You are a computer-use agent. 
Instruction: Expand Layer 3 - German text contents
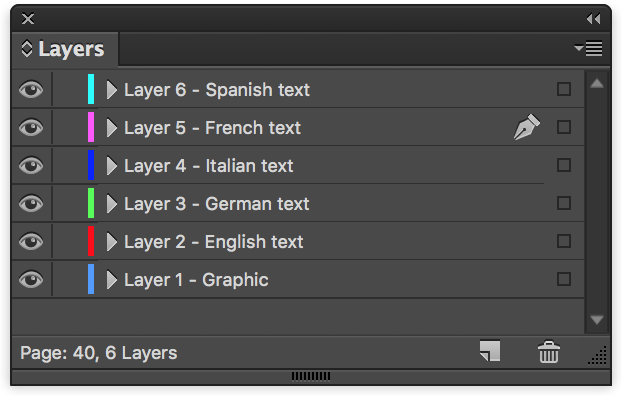[112, 204]
